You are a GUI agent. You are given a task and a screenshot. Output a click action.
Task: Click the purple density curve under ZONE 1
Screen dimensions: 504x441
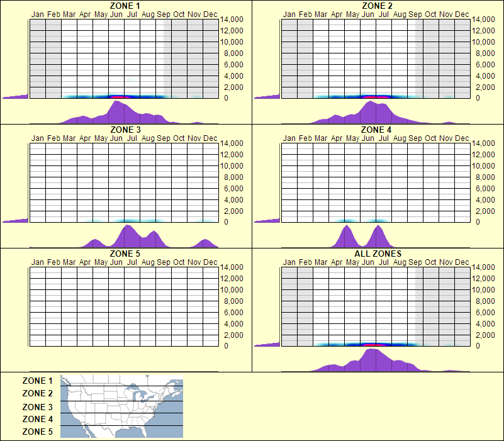point(116,113)
